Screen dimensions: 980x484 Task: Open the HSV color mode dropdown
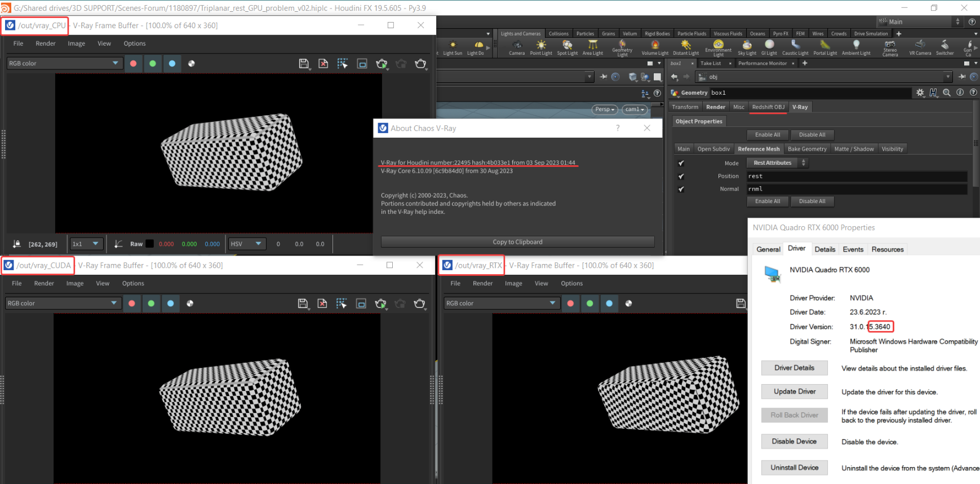(x=247, y=244)
